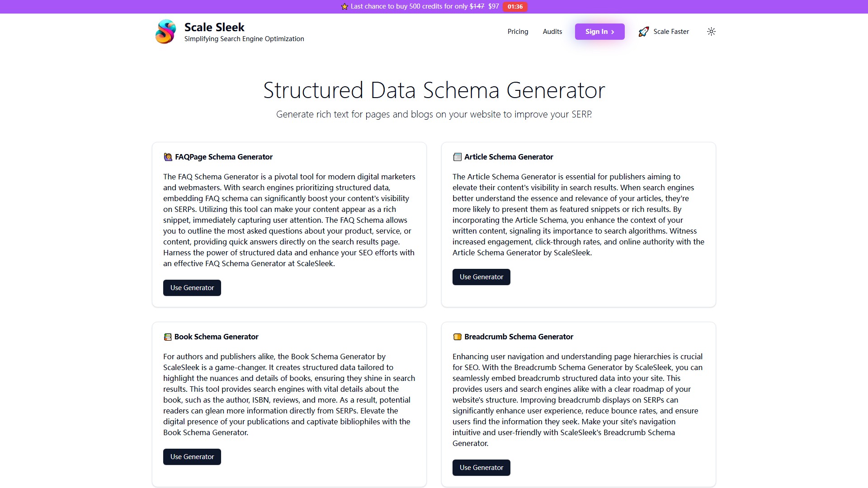Open the Pricing page
The image size is (868, 488).
518,31
